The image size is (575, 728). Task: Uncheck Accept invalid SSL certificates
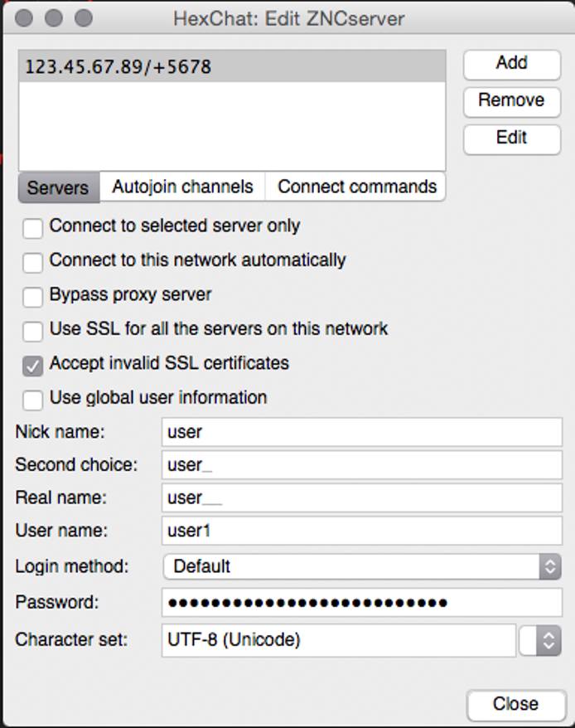33,366
